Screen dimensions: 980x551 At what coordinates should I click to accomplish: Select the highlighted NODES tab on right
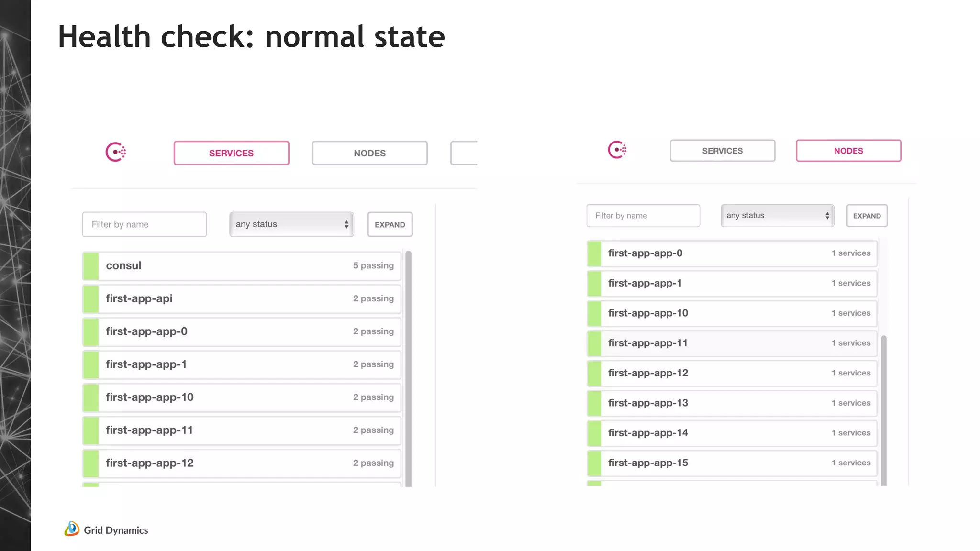pyautogui.click(x=848, y=151)
